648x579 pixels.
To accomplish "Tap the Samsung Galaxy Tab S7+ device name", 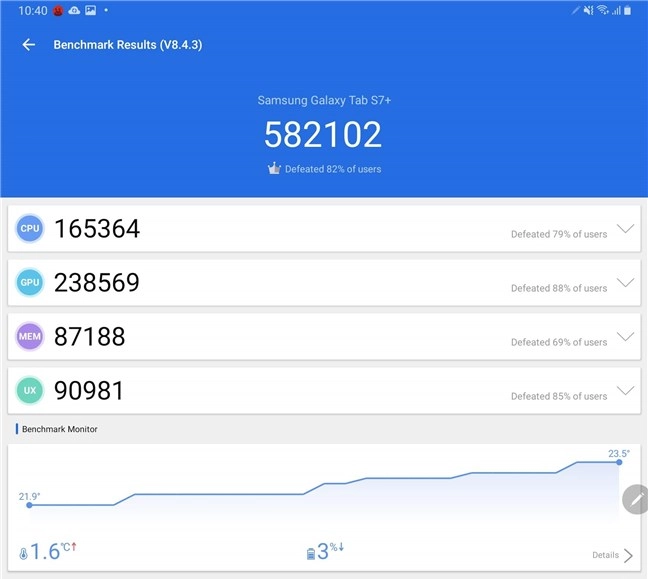I will 324,100.
